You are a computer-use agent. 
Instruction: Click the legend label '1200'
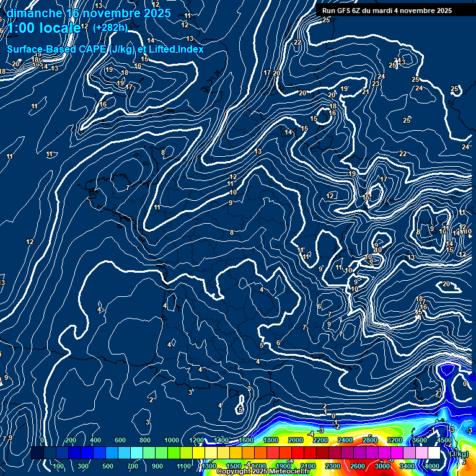pyautogui.click(x=196, y=440)
